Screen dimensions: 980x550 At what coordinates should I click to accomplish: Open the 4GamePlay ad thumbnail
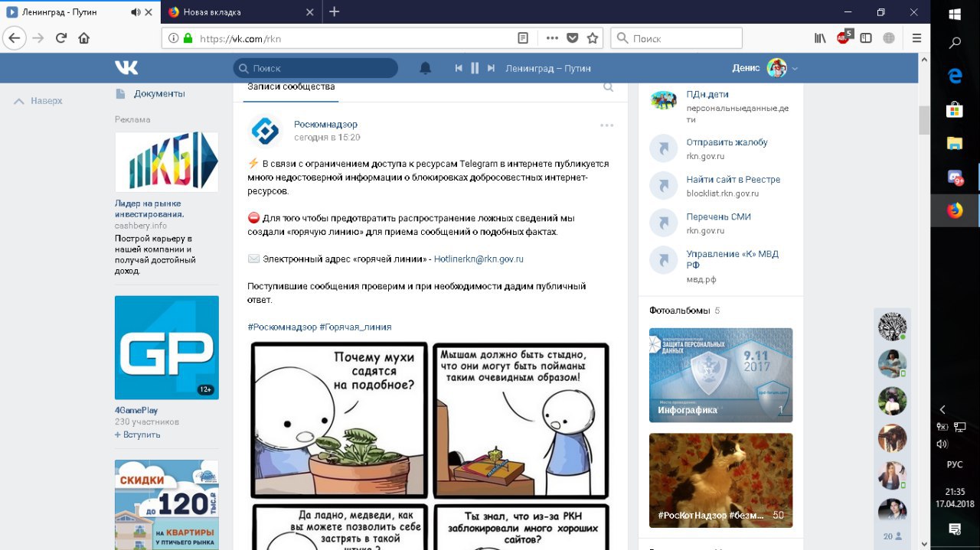[167, 347]
